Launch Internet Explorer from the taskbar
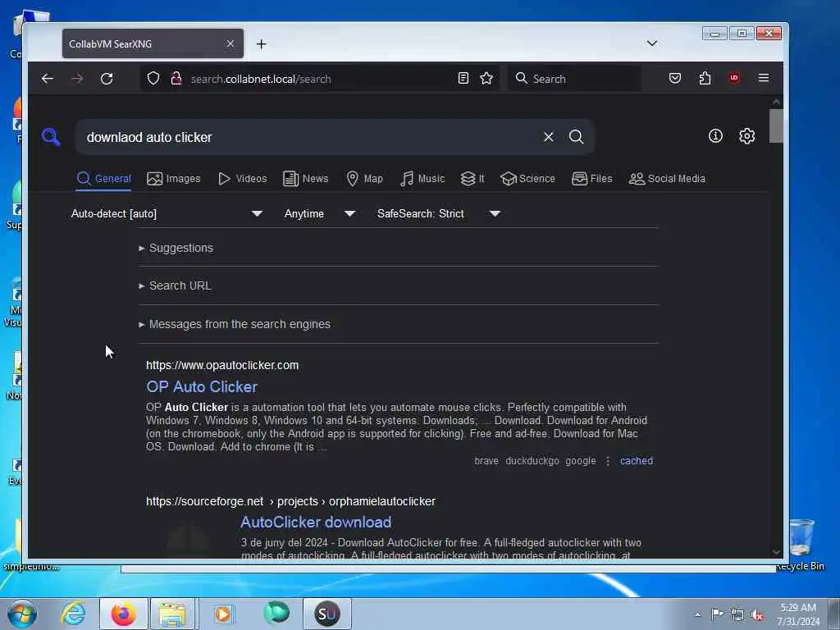The width and height of the screenshot is (840, 630). point(73,614)
